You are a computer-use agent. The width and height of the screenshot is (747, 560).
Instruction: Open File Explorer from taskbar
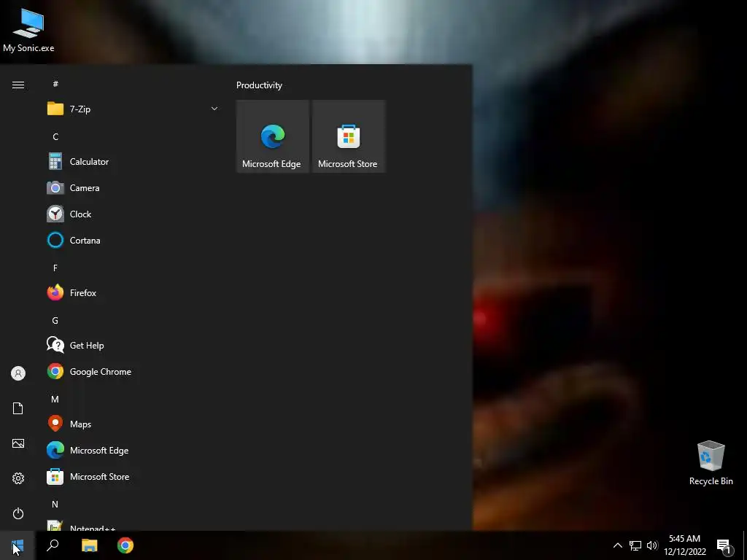click(89, 545)
